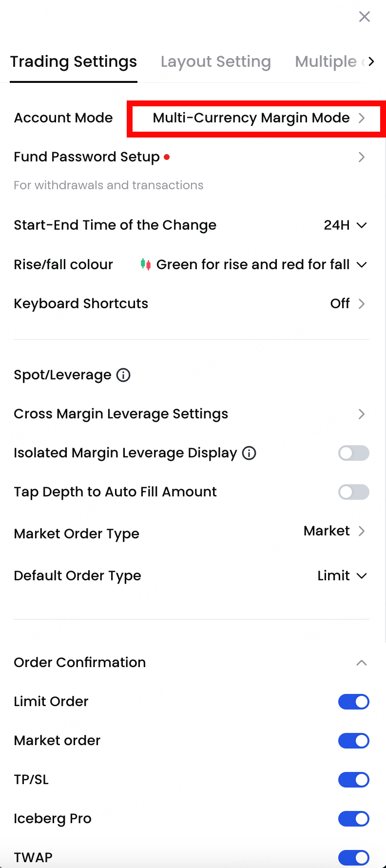Enable Isolated Margin Leverage Display toggle

click(x=353, y=453)
